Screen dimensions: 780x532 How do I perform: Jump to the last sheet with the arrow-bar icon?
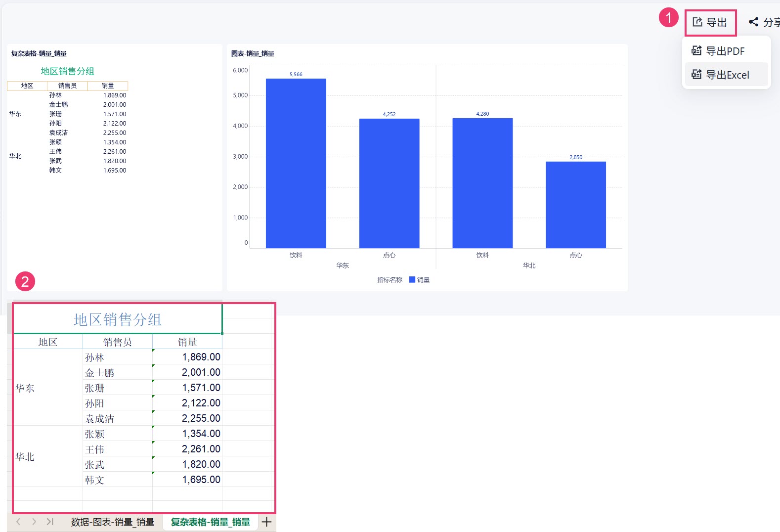(x=50, y=522)
